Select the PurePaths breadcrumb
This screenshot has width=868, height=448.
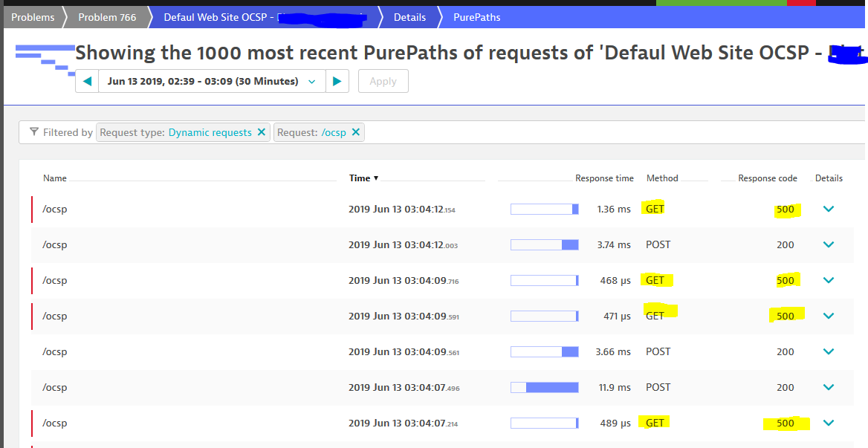coord(476,17)
